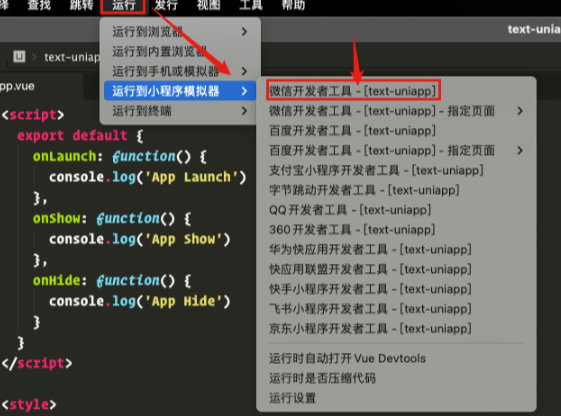This screenshot has width=561, height=416.
Task: Click the onLaunch code line
Action: (120, 157)
